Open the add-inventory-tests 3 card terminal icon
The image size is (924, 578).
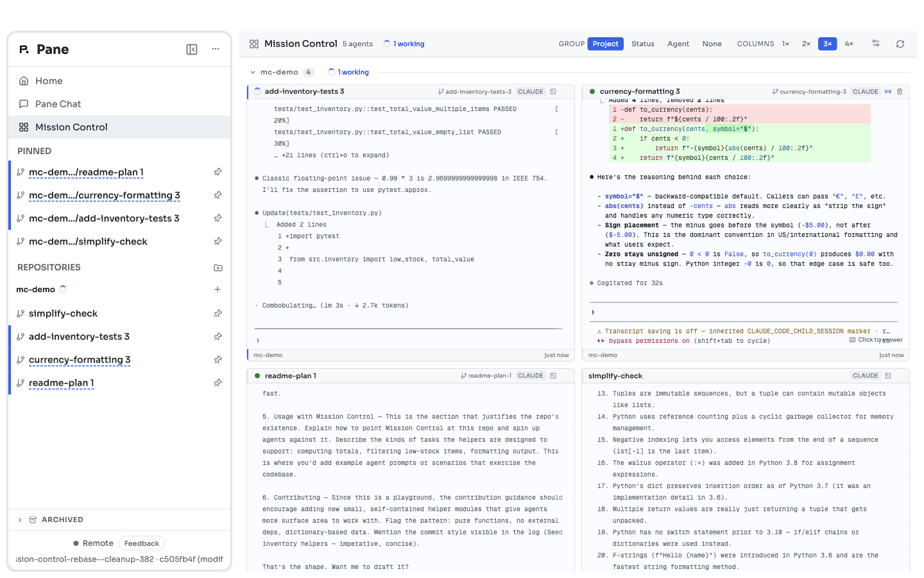click(553, 92)
